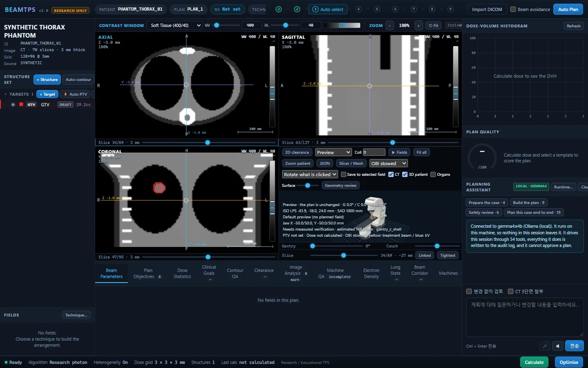Click the red GTV color swatch
This screenshot has width=588, height=368.
(x=21, y=104)
